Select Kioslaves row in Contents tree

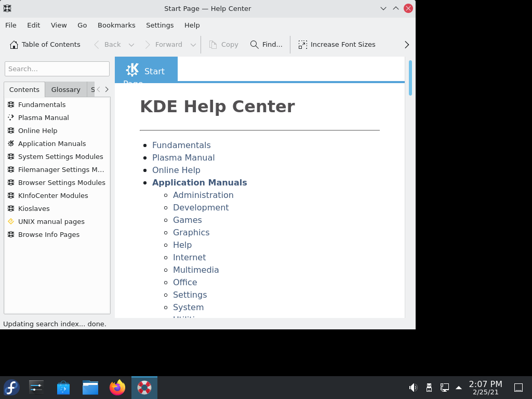click(x=57, y=209)
